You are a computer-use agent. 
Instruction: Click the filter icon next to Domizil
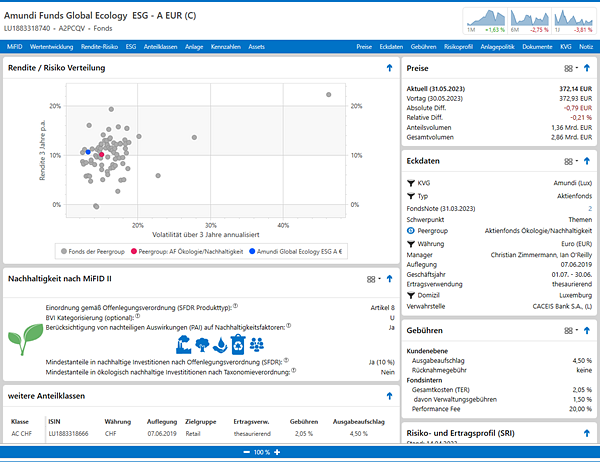411,295
